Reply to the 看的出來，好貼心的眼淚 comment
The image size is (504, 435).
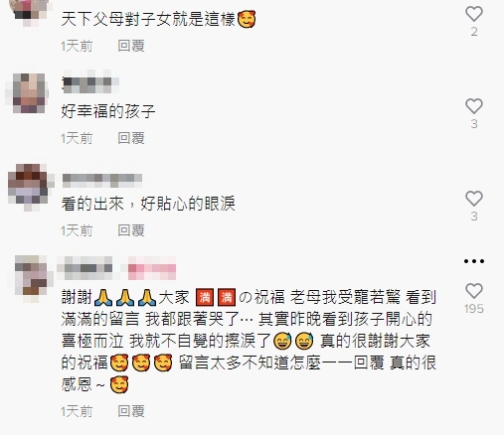pos(131,230)
